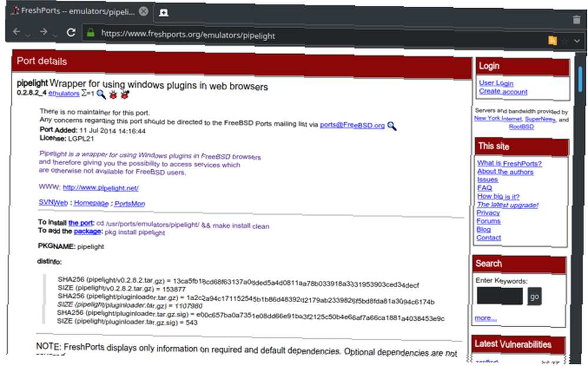This screenshot has height=366, width=588.
Task: Click the 'License: LGPL21' text
Action: (67, 138)
